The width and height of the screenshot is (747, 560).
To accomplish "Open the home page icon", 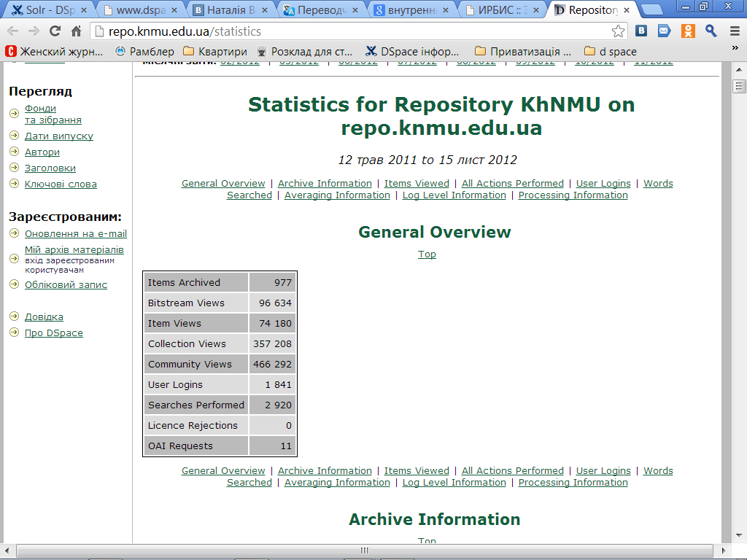I will [76, 31].
